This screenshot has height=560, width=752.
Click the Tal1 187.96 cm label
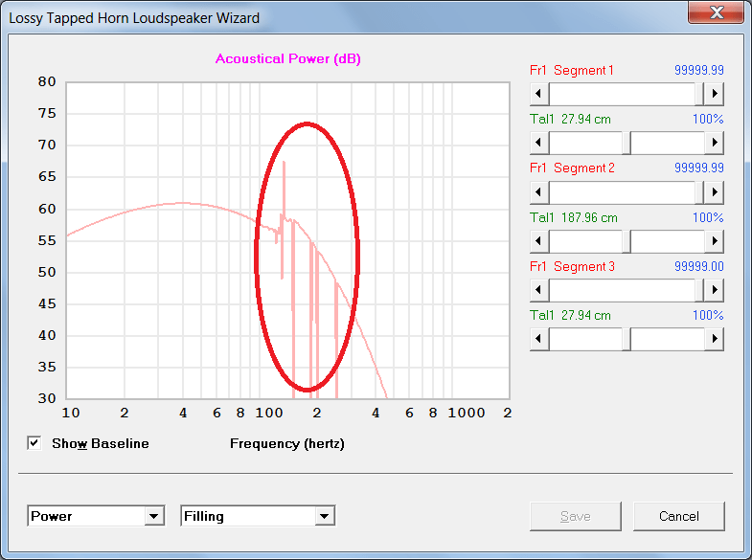pos(574,218)
